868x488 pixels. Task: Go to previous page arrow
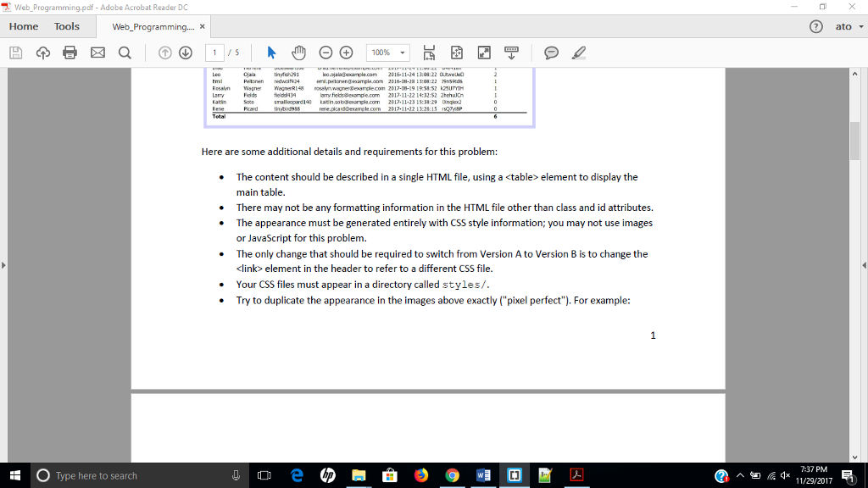click(x=165, y=53)
